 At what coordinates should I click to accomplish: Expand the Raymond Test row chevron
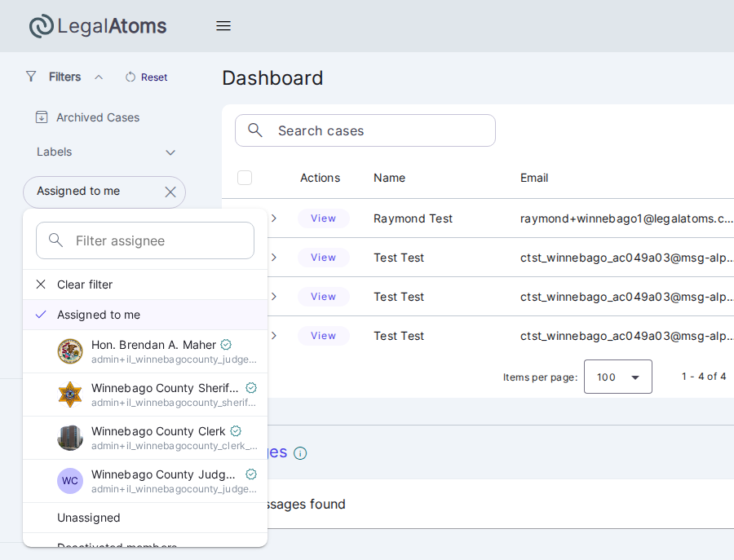point(274,218)
